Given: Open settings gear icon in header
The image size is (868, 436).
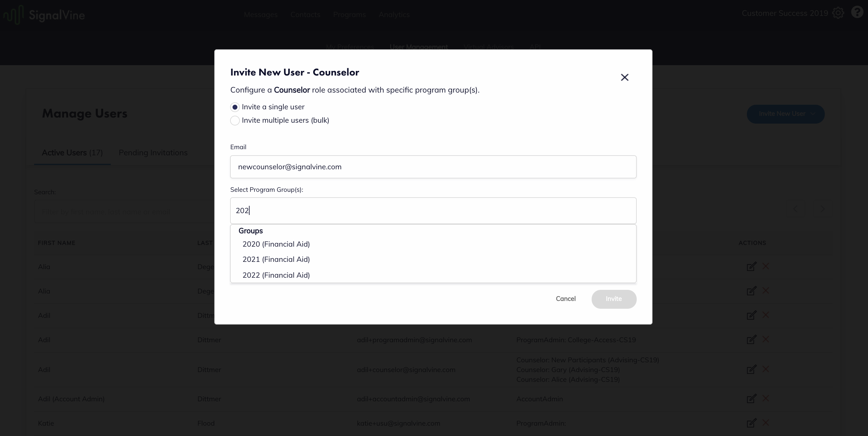Looking at the screenshot, I should pos(838,13).
